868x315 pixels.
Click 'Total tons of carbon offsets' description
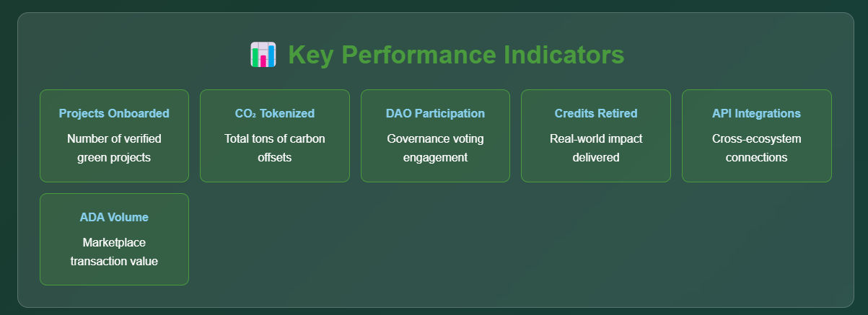(274, 148)
